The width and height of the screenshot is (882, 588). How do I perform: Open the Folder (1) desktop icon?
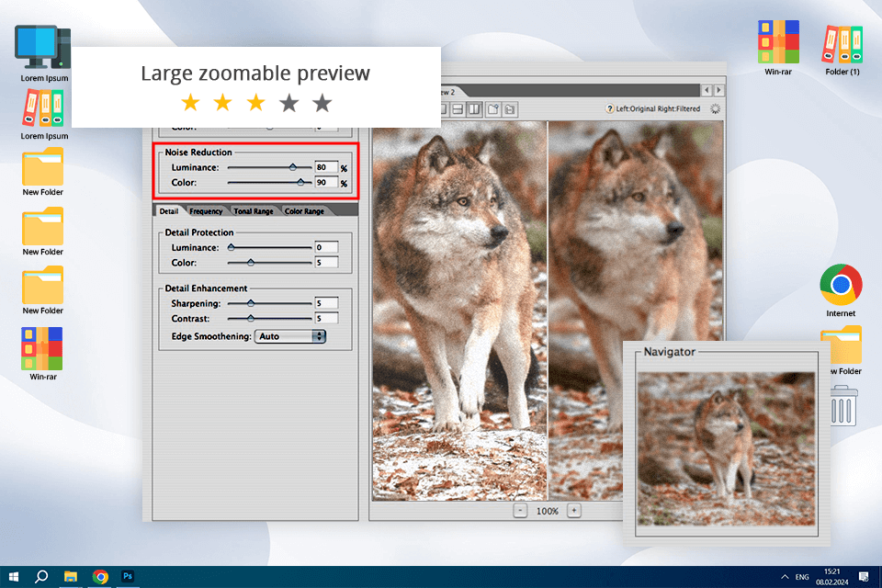pyautogui.click(x=842, y=50)
